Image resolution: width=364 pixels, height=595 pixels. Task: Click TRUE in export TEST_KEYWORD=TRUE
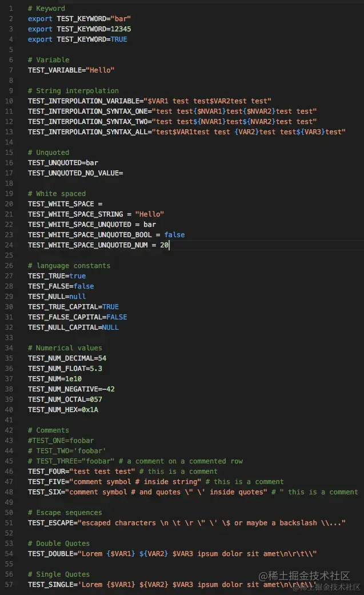[119, 39]
